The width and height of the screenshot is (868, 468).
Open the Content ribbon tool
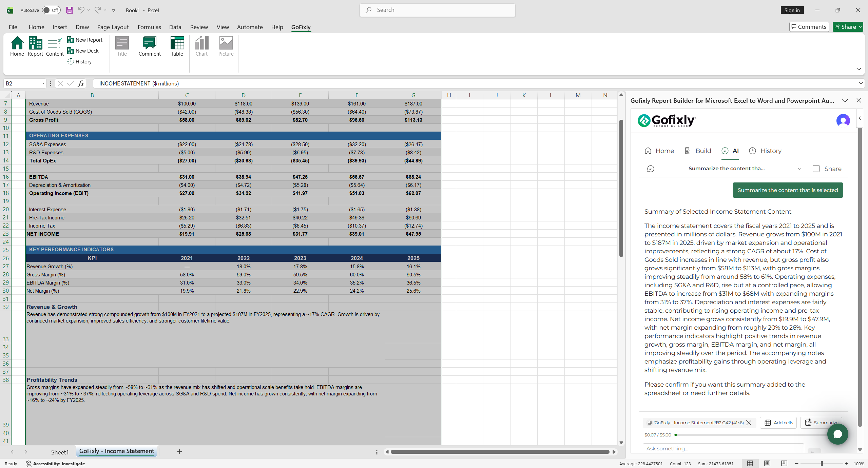coord(55,46)
